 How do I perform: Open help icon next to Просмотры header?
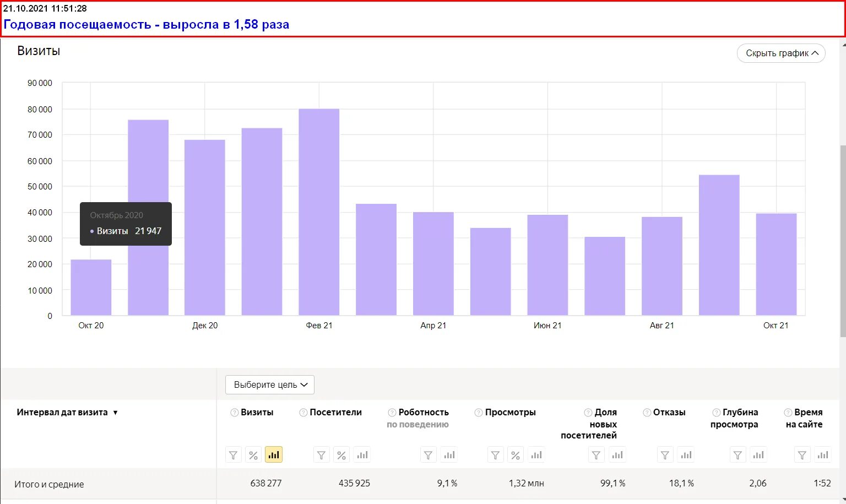(x=479, y=413)
